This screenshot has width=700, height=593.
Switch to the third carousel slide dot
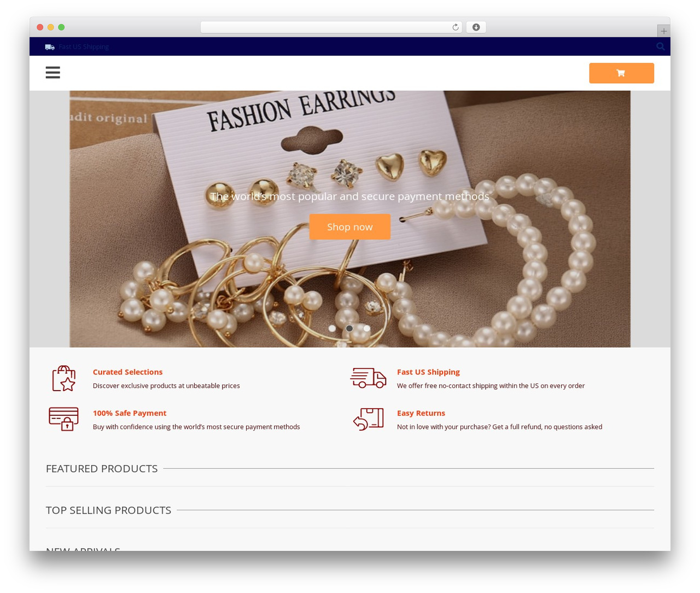367,328
